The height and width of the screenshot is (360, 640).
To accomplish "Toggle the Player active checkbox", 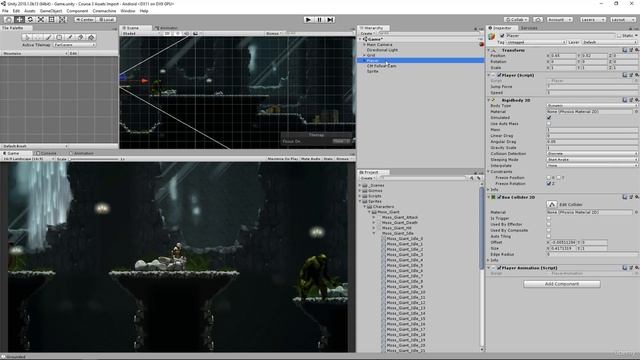I will [502, 36].
